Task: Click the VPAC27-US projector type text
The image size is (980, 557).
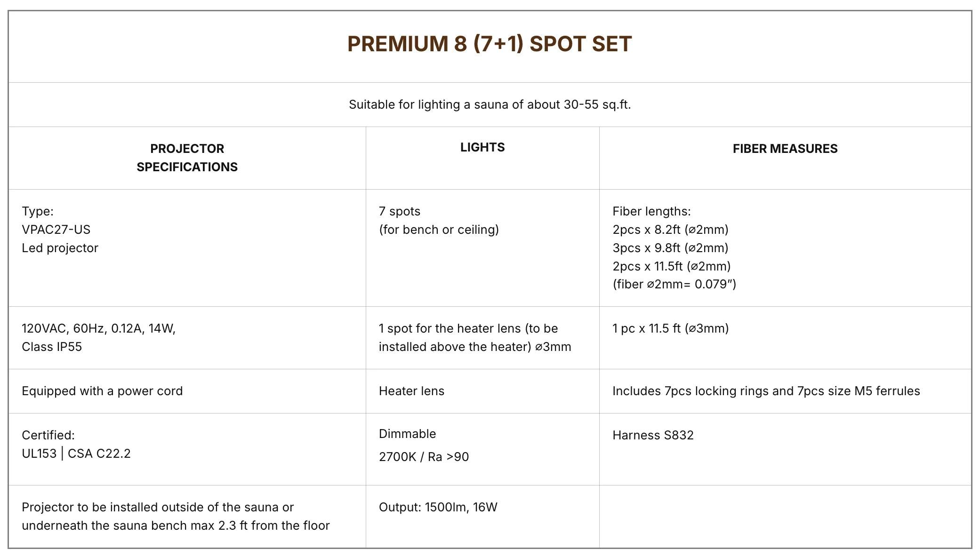Action: [56, 230]
